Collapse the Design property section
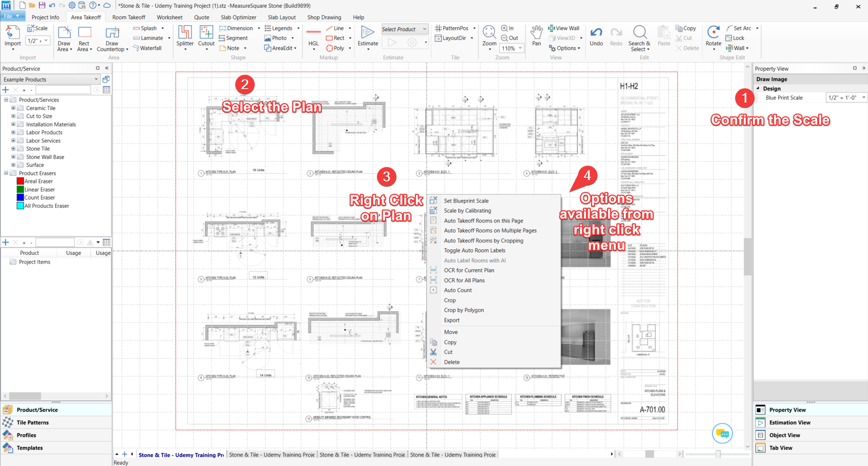Screen dimensions: 868x466 [x=758, y=89]
